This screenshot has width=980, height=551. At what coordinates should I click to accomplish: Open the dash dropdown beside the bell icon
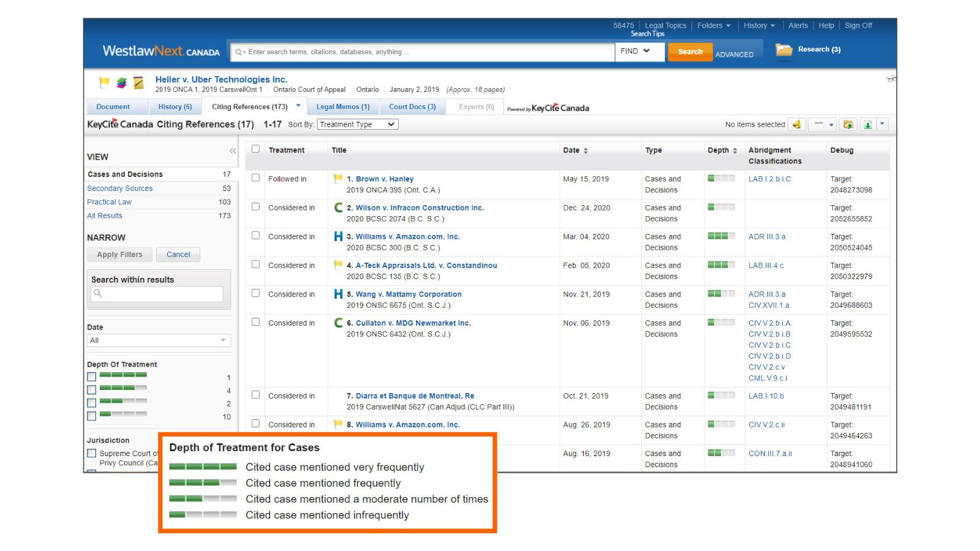click(822, 124)
